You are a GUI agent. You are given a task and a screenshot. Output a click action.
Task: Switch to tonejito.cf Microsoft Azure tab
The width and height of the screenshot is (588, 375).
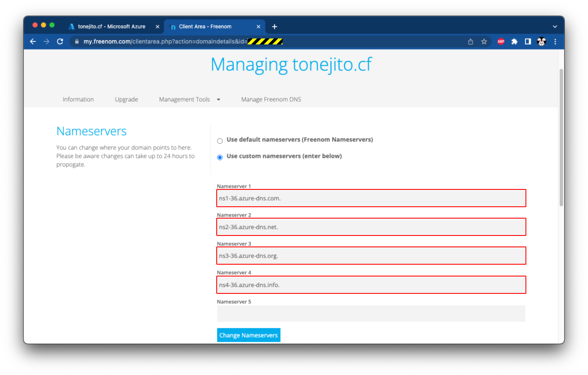112,27
